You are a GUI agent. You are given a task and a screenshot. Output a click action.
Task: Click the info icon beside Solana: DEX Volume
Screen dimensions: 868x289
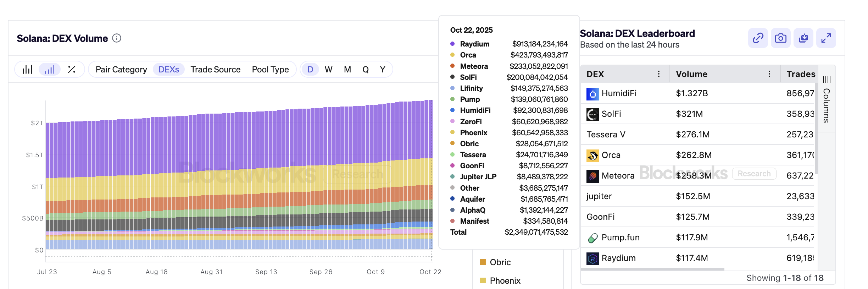pos(117,38)
